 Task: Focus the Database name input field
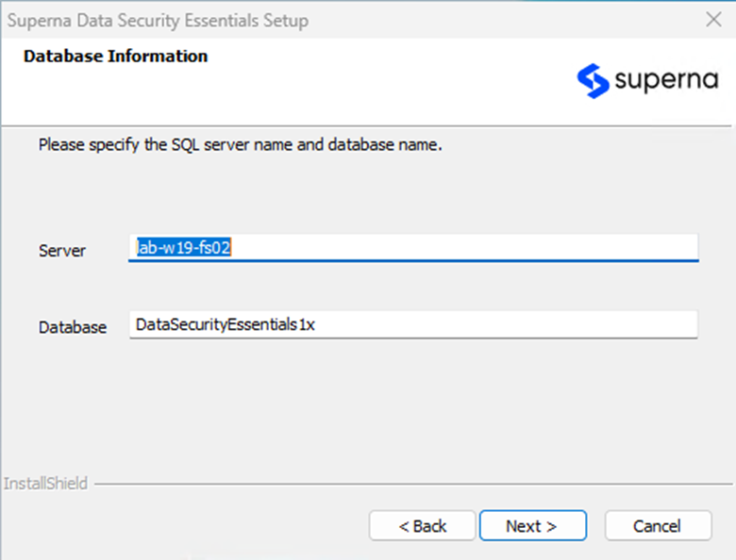point(413,324)
